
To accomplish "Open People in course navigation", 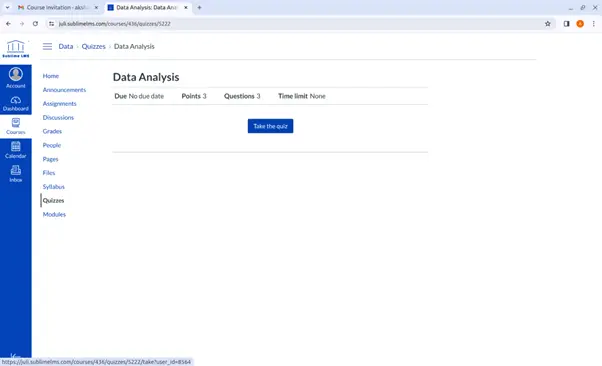I will pos(52,145).
